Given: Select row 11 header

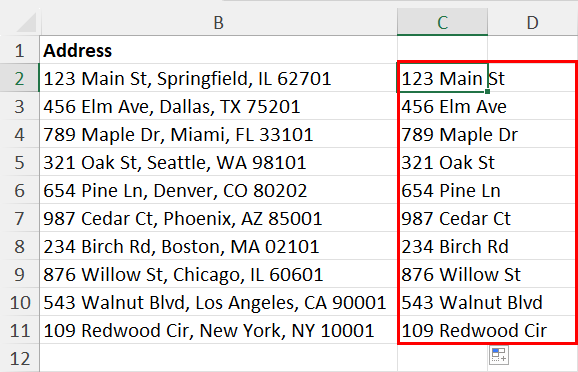Looking at the screenshot, I should coord(20,330).
